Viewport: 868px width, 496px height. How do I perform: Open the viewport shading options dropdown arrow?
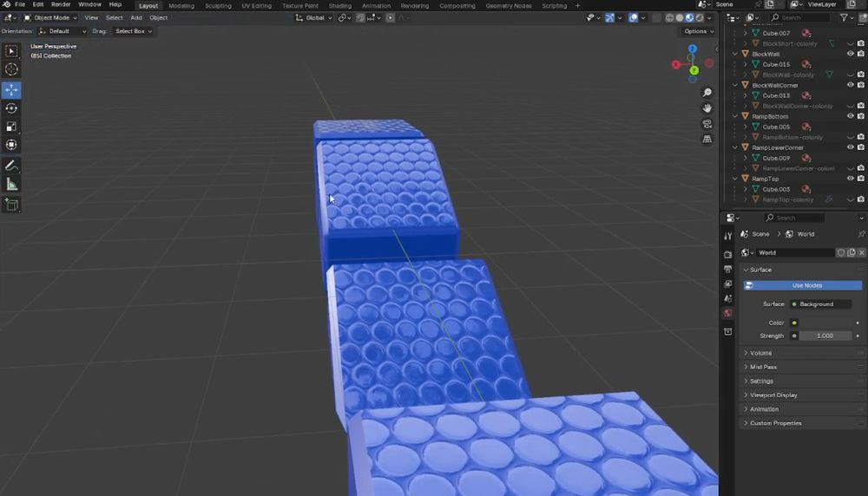click(709, 17)
